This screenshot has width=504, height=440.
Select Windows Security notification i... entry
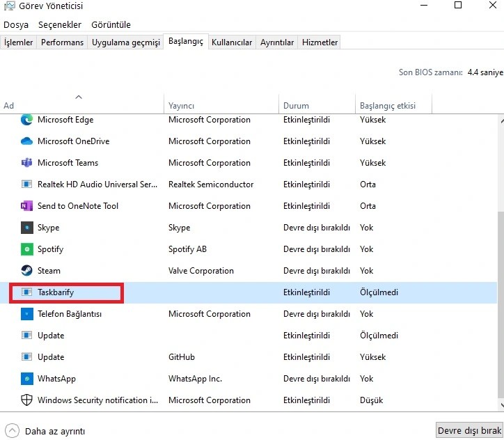97,400
